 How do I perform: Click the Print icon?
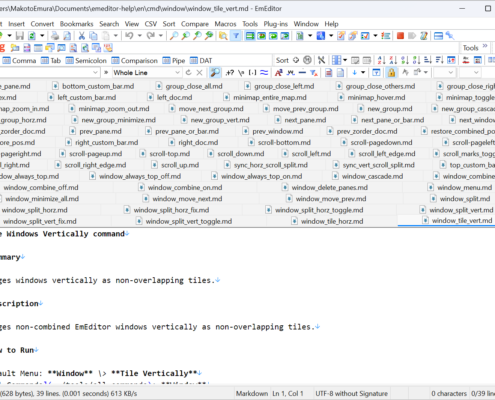pyautogui.click(x=55, y=36)
